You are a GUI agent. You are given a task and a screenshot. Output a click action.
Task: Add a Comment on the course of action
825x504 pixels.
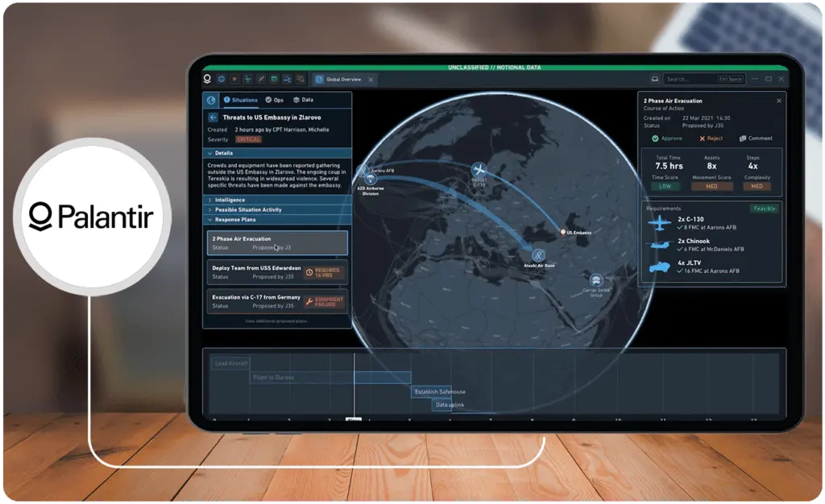756,138
